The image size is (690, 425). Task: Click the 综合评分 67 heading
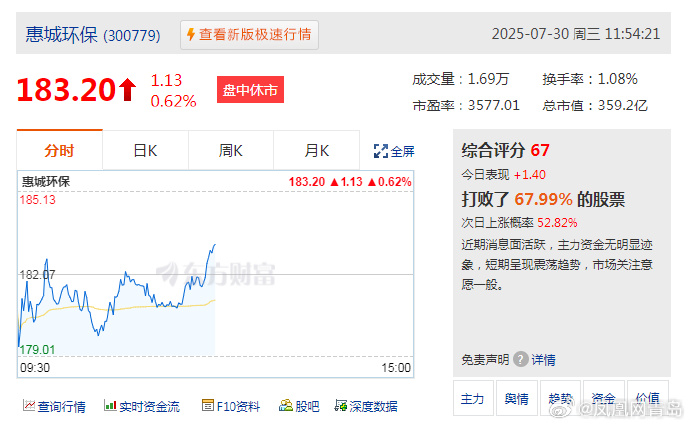[505, 150]
